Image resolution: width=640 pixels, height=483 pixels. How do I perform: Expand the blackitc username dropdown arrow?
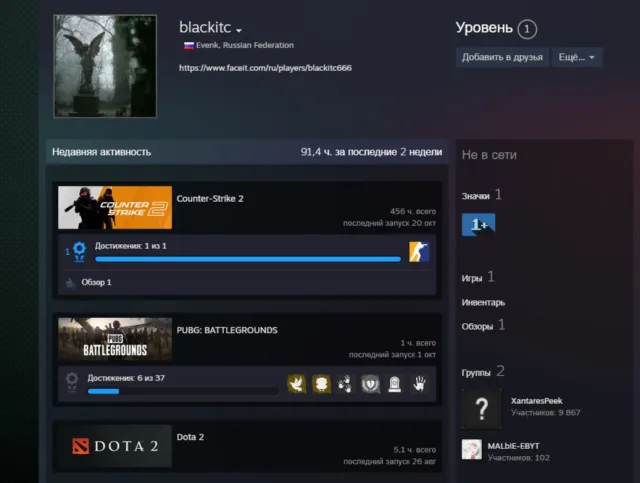(x=239, y=30)
